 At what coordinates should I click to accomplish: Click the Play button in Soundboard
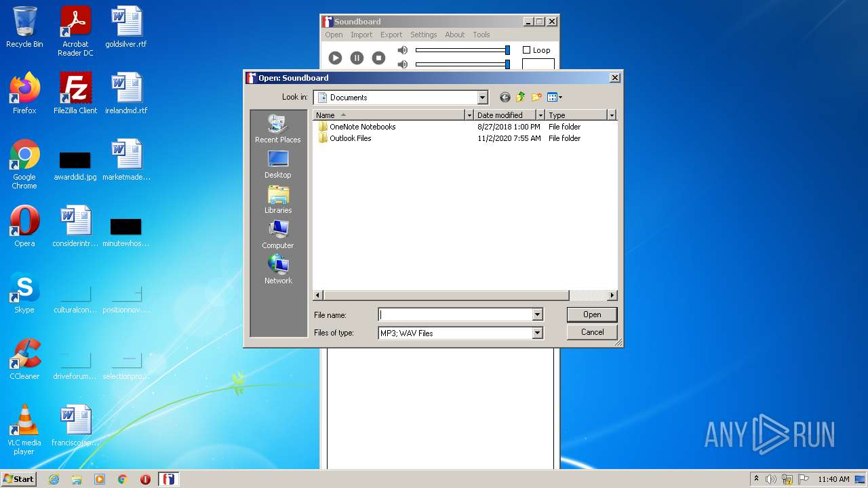point(335,58)
